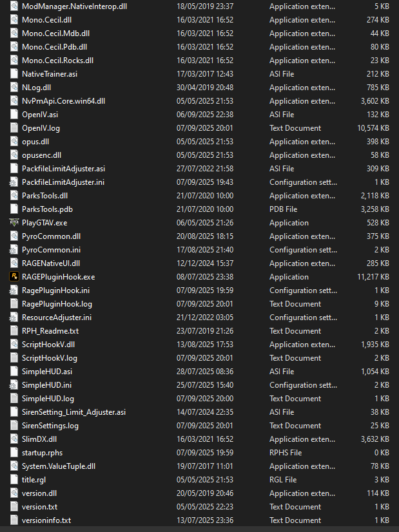Click the NativeTrainer.asi file icon

[14, 74]
